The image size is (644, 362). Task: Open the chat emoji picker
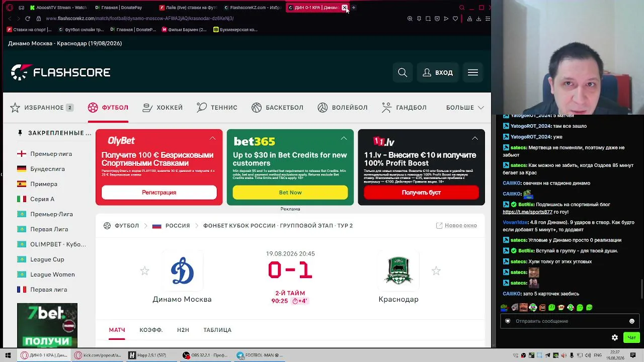tap(632, 321)
